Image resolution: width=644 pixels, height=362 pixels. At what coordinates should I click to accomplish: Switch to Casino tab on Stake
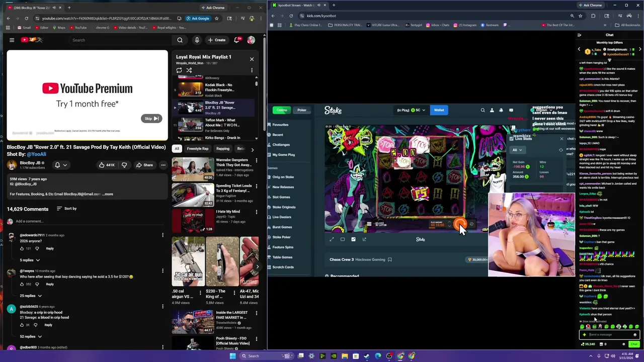pos(282,110)
